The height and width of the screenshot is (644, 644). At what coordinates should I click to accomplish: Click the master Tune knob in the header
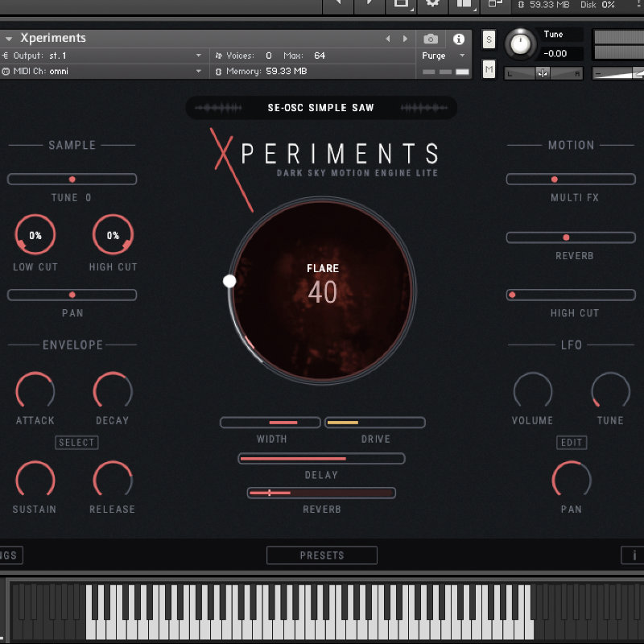[x=520, y=44]
